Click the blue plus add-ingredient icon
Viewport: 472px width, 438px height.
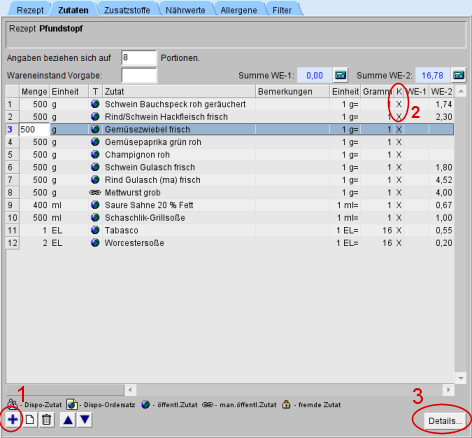click(x=13, y=420)
